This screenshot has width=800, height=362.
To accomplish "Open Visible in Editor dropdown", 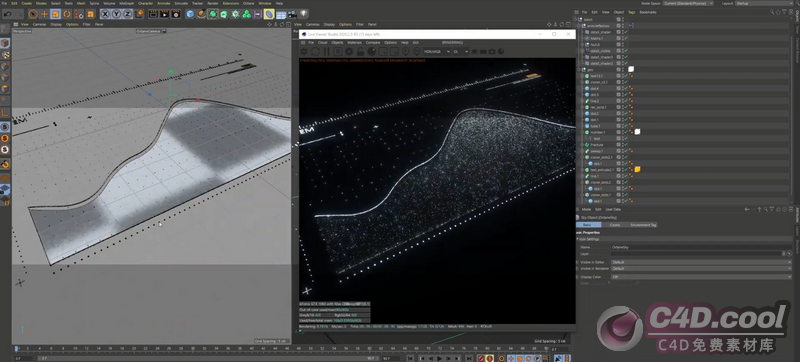I will 702,262.
